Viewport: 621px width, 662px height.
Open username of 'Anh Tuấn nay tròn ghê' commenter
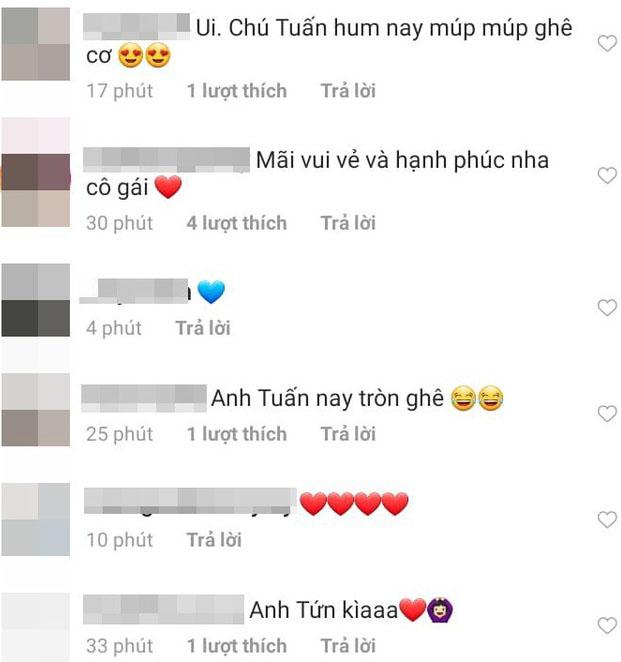[144, 398]
